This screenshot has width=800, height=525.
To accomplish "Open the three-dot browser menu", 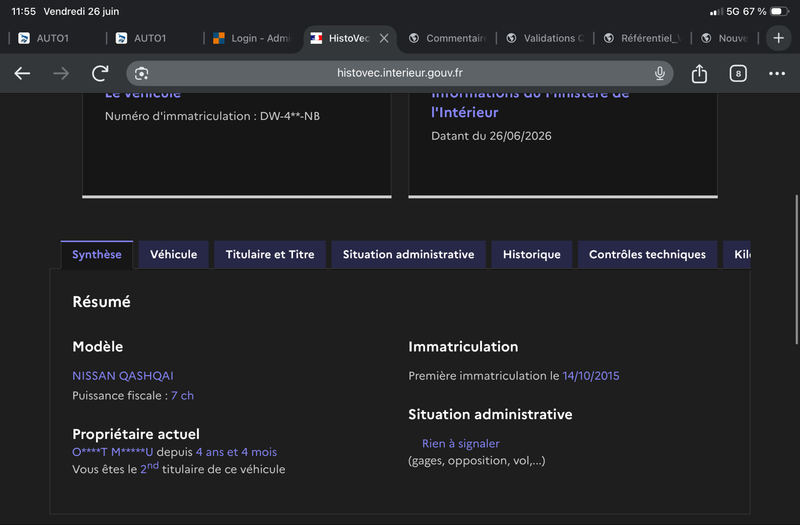I will tap(777, 73).
